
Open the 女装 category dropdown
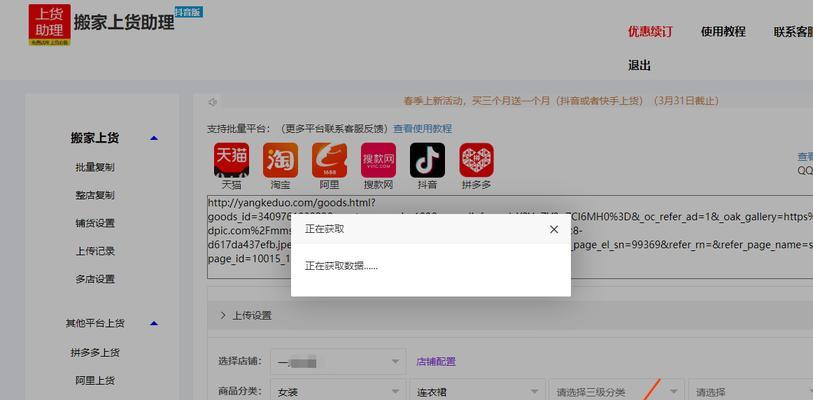(x=338, y=392)
